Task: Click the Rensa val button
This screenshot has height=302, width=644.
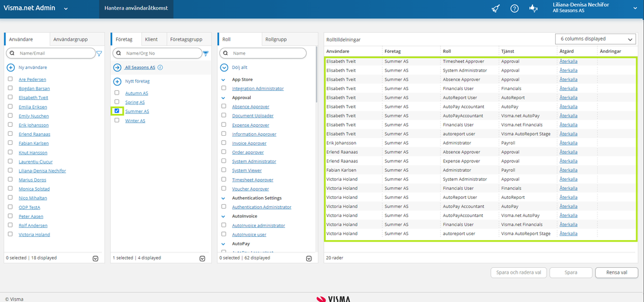Action: (616, 272)
